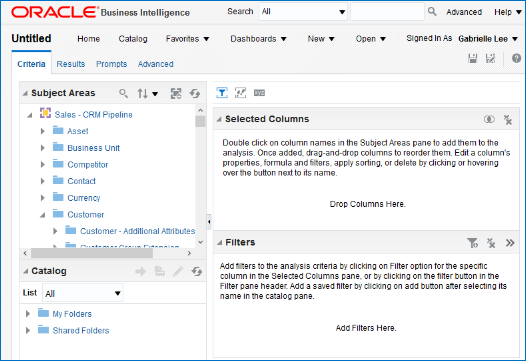Click the Catalog view icon
This screenshot has height=361, width=526.
pyautogui.click(x=160, y=271)
